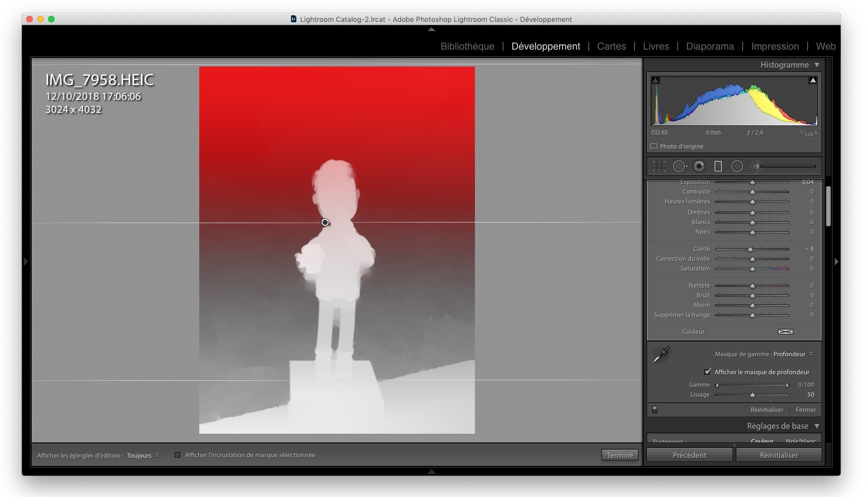Click the Exposition value 0,04
The image size is (868, 497).
coord(807,182)
